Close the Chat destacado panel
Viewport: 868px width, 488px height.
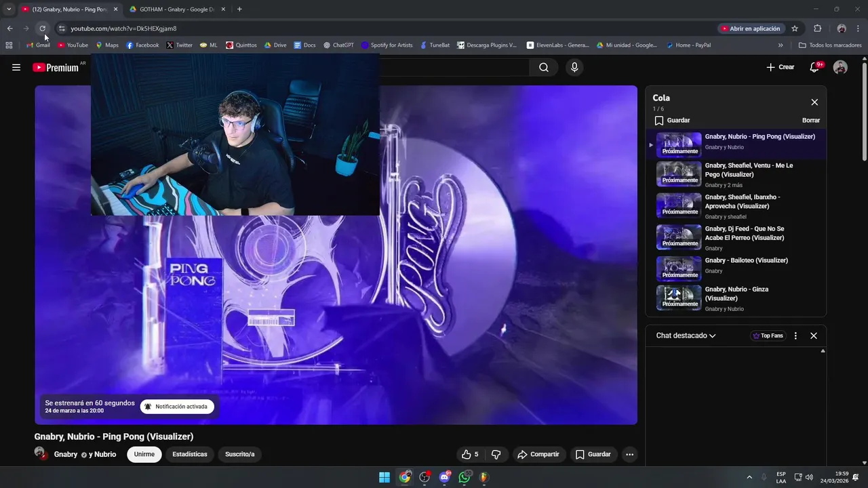coord(814,335)
